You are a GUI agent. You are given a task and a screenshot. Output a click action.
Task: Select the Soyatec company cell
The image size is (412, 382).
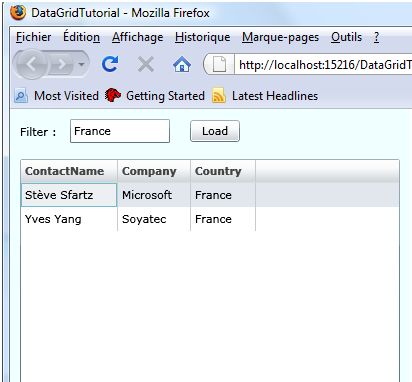point(154,219)
